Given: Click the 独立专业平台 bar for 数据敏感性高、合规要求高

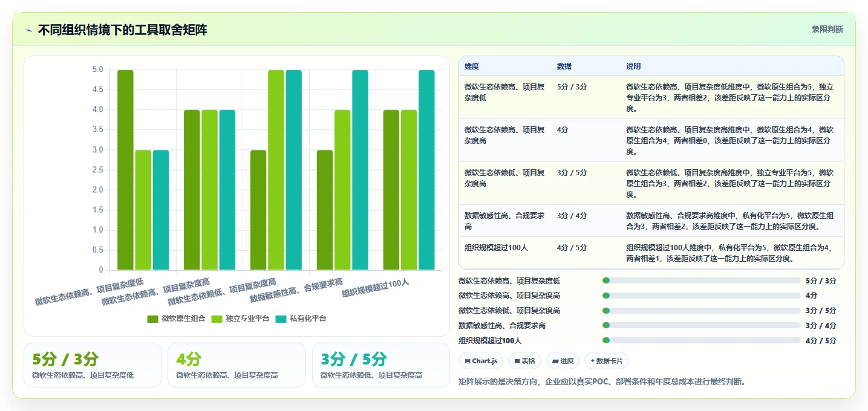Looking at the screenshot, I should 342,190.
